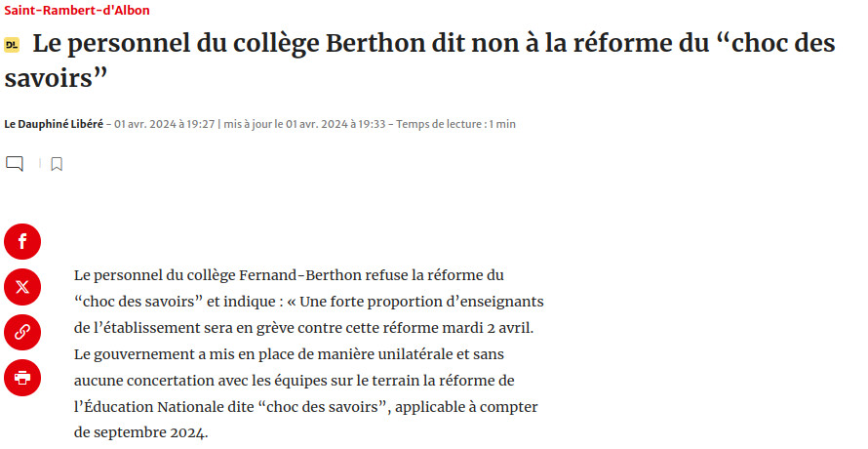Print the article using the printer icon

point(22,377)
